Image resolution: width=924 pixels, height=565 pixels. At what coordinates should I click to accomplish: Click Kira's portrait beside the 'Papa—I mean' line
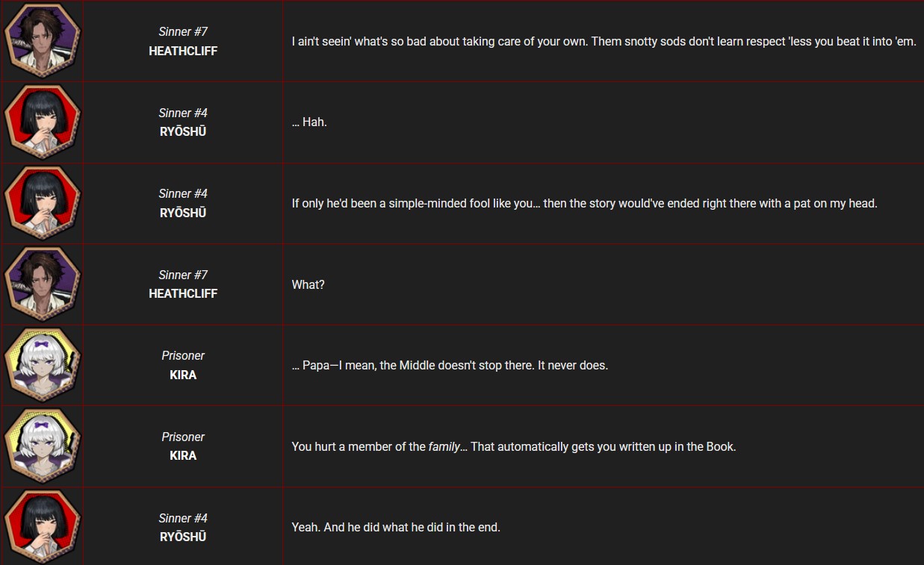[x=42, y=364]
